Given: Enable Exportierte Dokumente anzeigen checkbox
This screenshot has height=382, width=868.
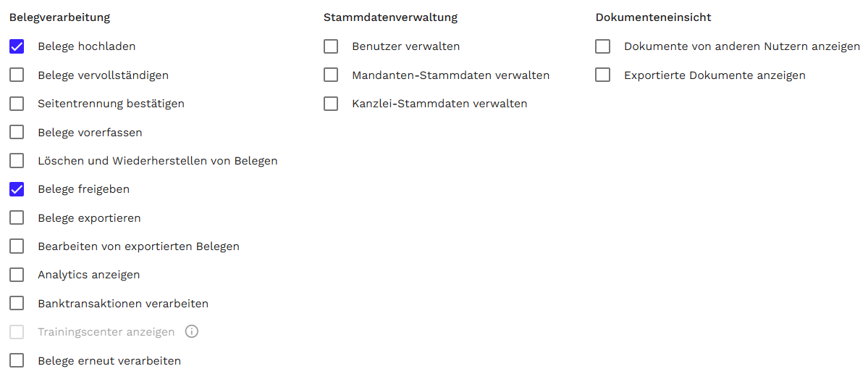Looking at the screenshot, I should tap(603, 75).
